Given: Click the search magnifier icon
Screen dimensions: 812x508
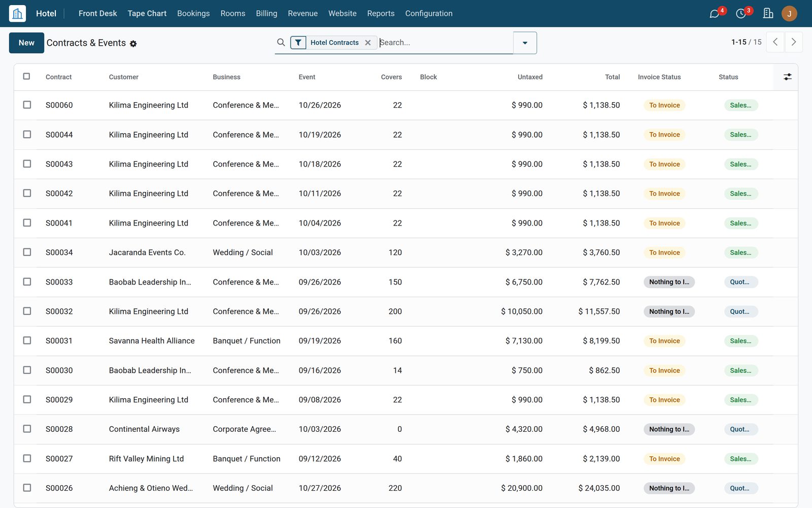Looking at the screenshot, I should [281, 43].
